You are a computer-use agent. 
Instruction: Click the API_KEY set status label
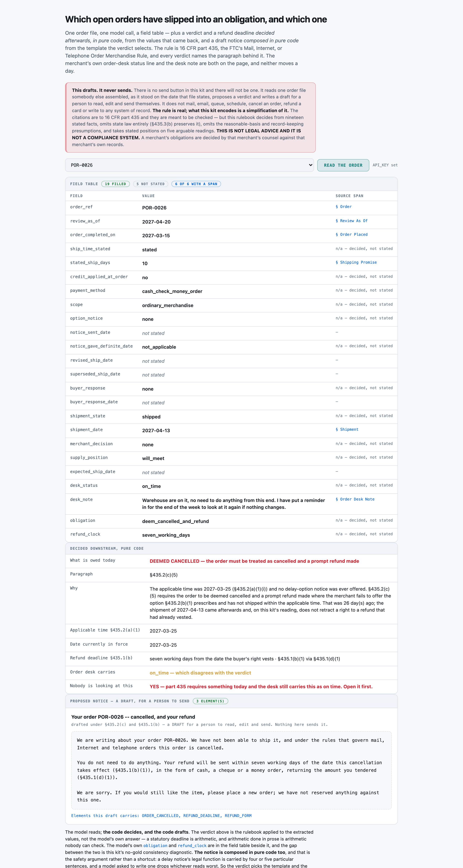tap(385, 165)
